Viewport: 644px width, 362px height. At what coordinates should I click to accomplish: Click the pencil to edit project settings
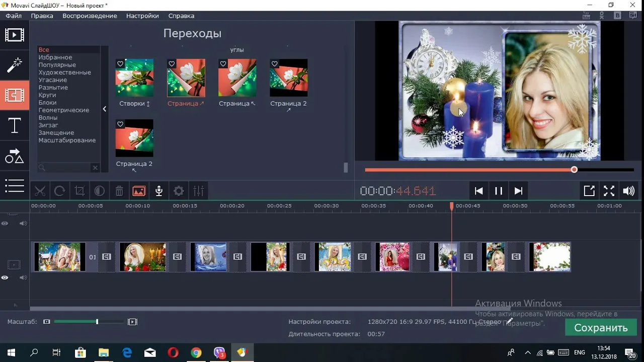510,321
